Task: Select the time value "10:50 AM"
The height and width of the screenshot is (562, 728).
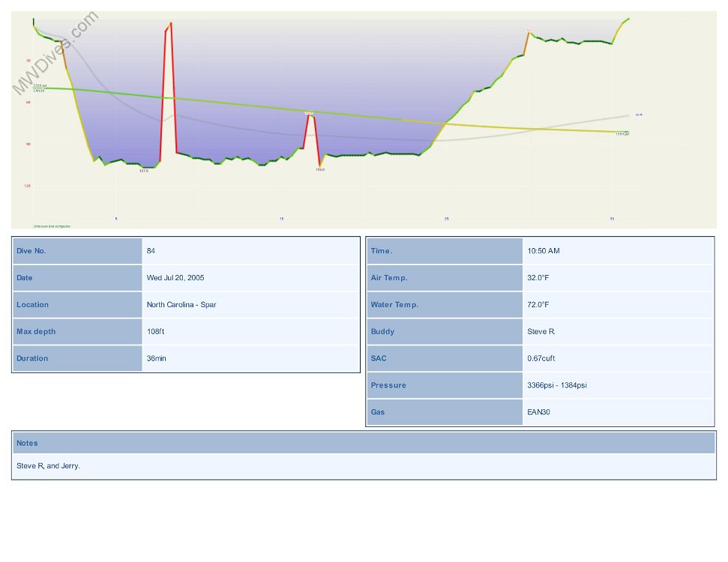Action: pos(544,251)
